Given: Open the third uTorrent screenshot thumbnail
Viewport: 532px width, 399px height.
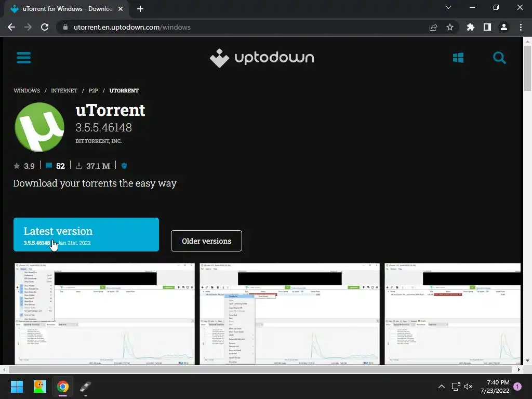Looking at the screenshot, I should [453, 314].
